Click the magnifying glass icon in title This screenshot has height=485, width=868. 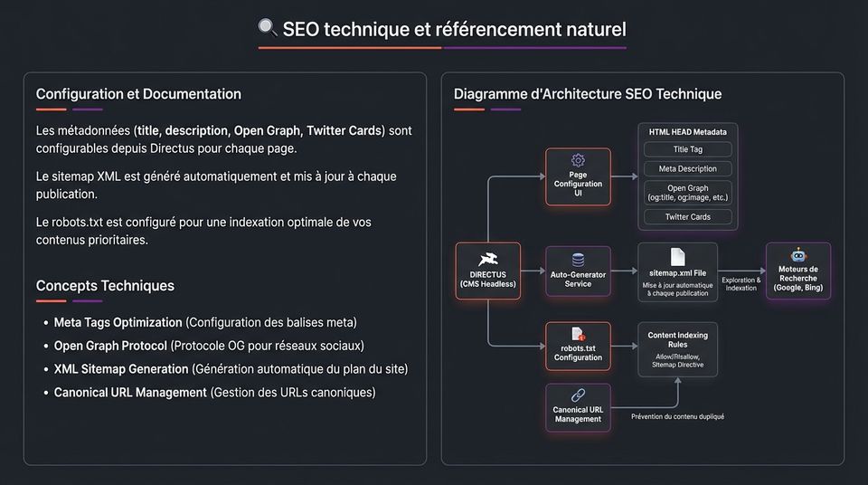point(268,27)
